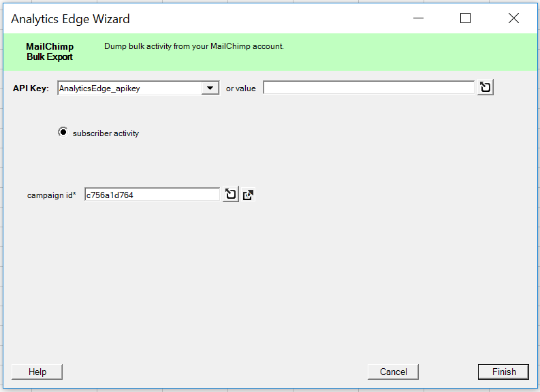Viewport: 540px width, 392px height.
Task: Expand the API Key dropdown arrow
Action: pos(210,88)
